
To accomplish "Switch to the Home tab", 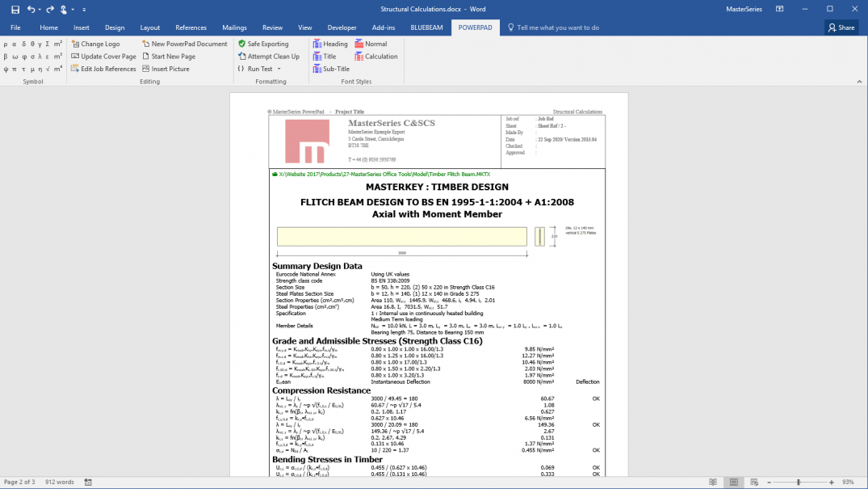I will pos(48,27).
